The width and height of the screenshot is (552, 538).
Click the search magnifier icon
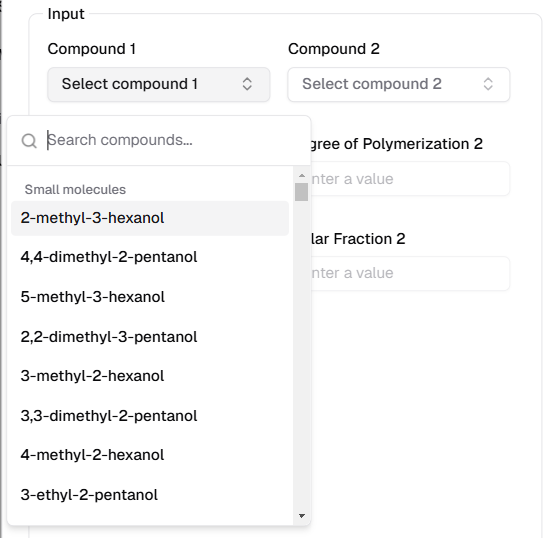click(29, 141)
